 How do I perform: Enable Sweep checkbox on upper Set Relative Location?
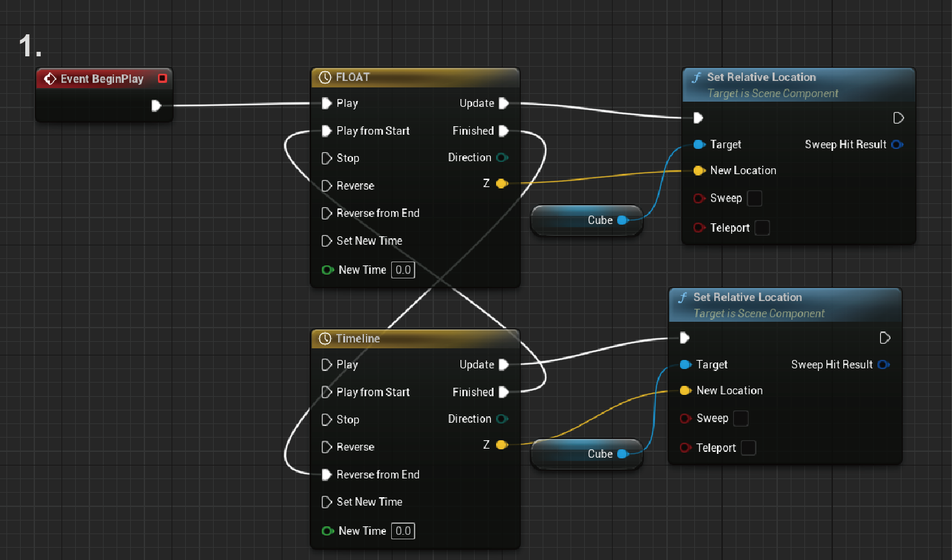click(754, 198)
